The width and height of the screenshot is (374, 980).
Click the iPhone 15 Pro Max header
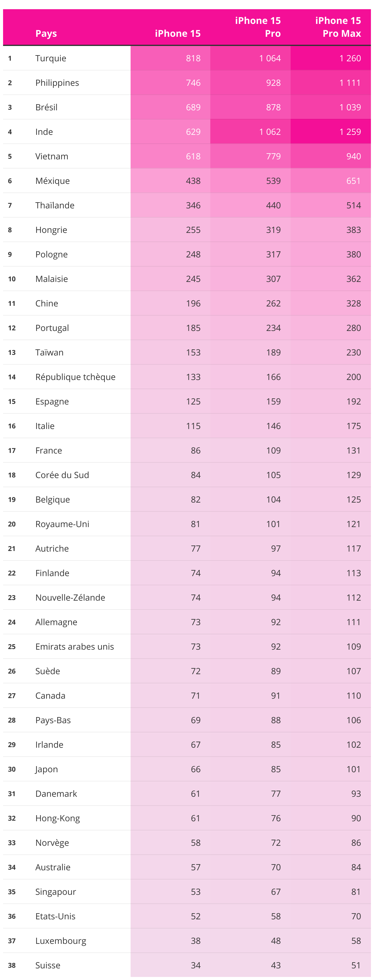338,27
